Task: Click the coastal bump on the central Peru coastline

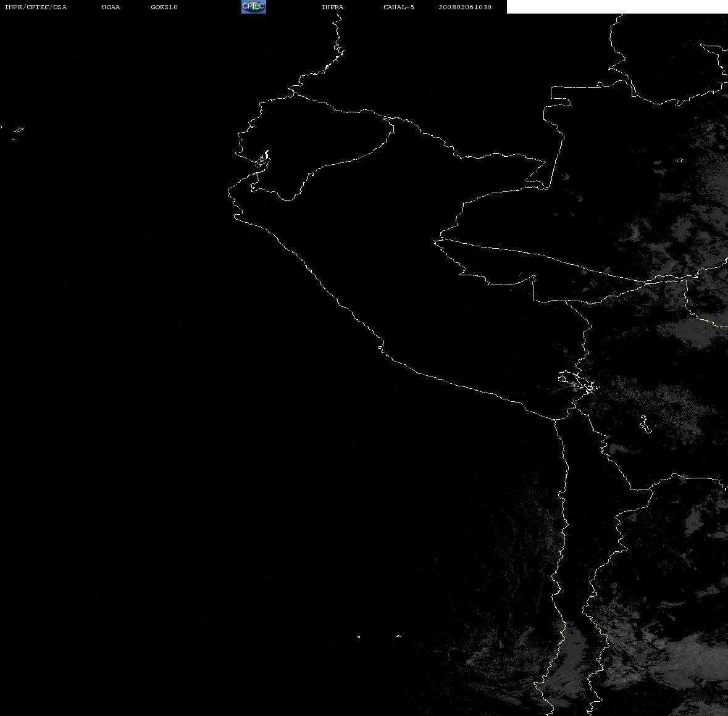Action: [x=381, y=346]
